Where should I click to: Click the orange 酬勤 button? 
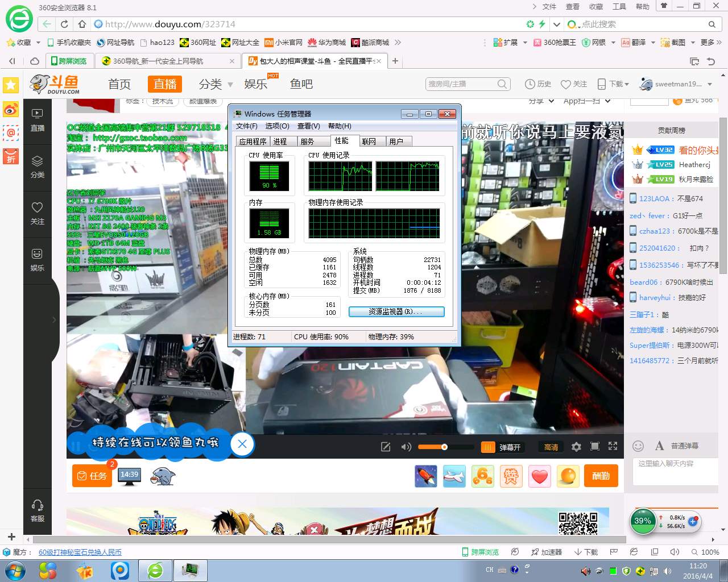[x=601, y=476]
